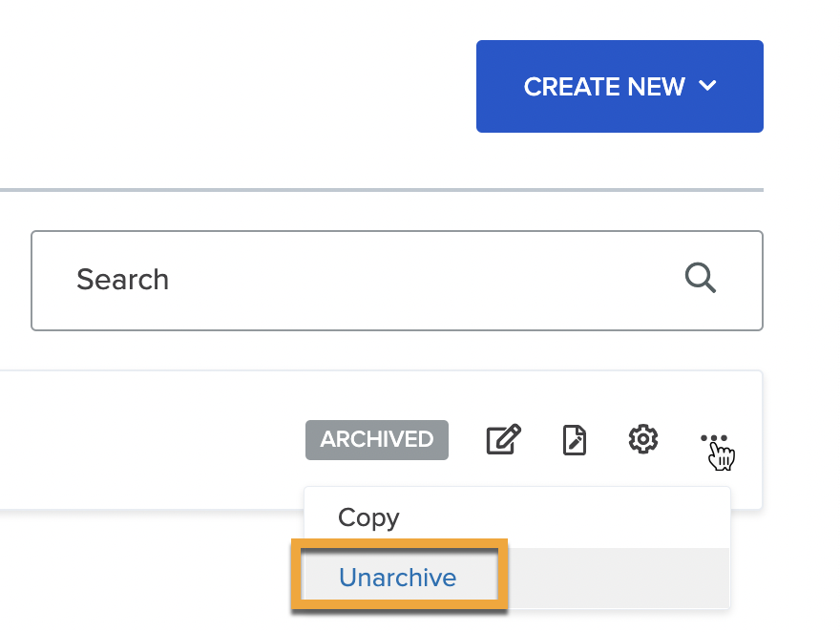Click the magnifying glass search icon
Screen dimensions: 840x632
click(x=701, y=278)
